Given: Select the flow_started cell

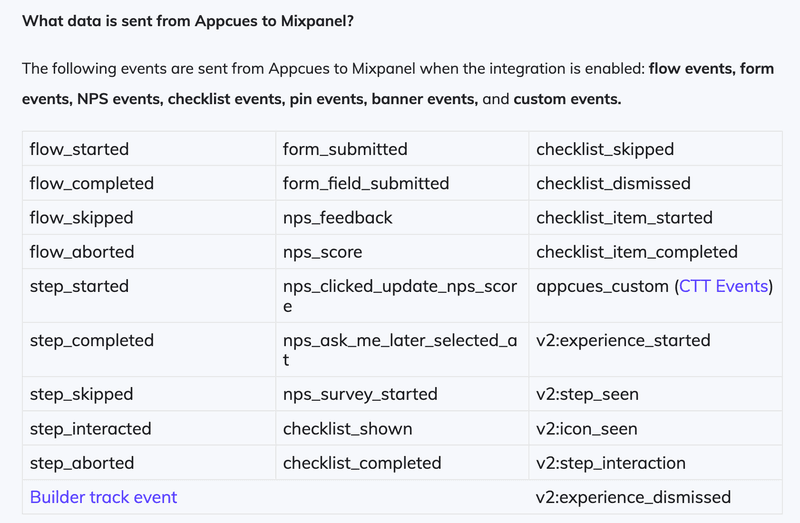Looking at the screenshot, I should click(149, 149).
